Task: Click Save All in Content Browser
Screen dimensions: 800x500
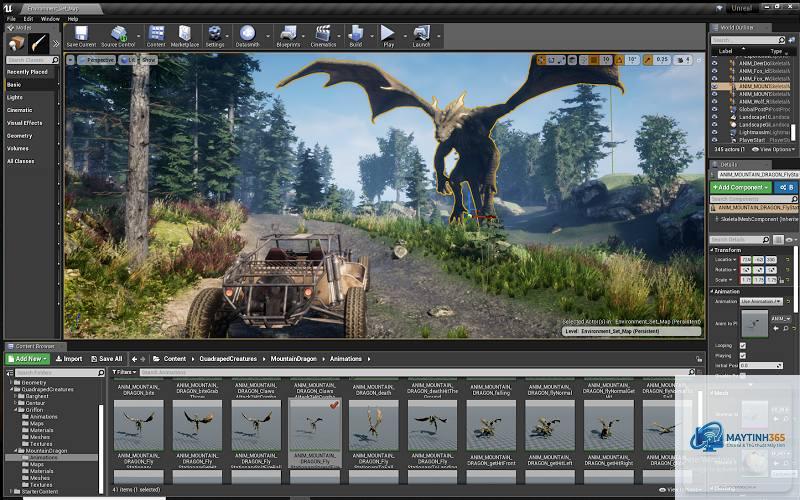Action: coord(107,359)
